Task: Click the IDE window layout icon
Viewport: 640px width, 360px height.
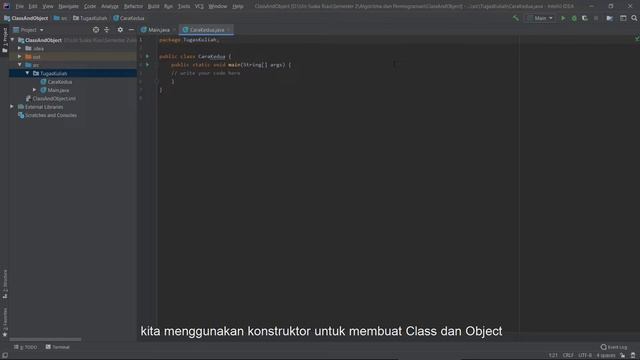Action: click(623, 18)
